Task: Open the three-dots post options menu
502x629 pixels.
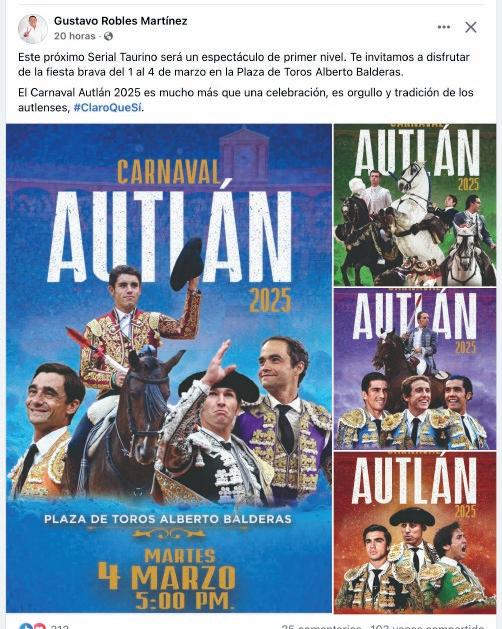Action: tap(443, 27)
